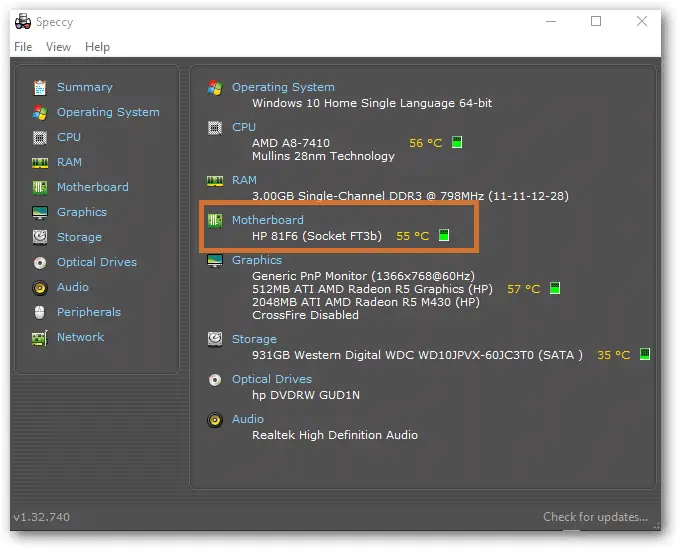This screenshot has height=549, width=679.
Task: Click green temperature indicator next to motherboard 55 °C
Action: coord(444,235)
